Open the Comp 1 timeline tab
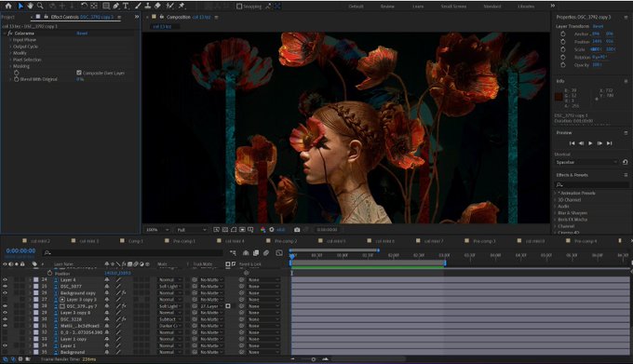Viewport: 633px width, 364px height. pos(136,241)
